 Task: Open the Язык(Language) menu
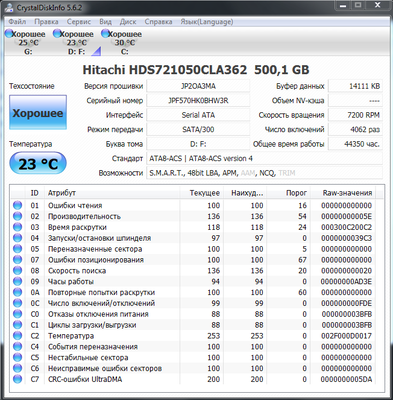tap(207, 22)
